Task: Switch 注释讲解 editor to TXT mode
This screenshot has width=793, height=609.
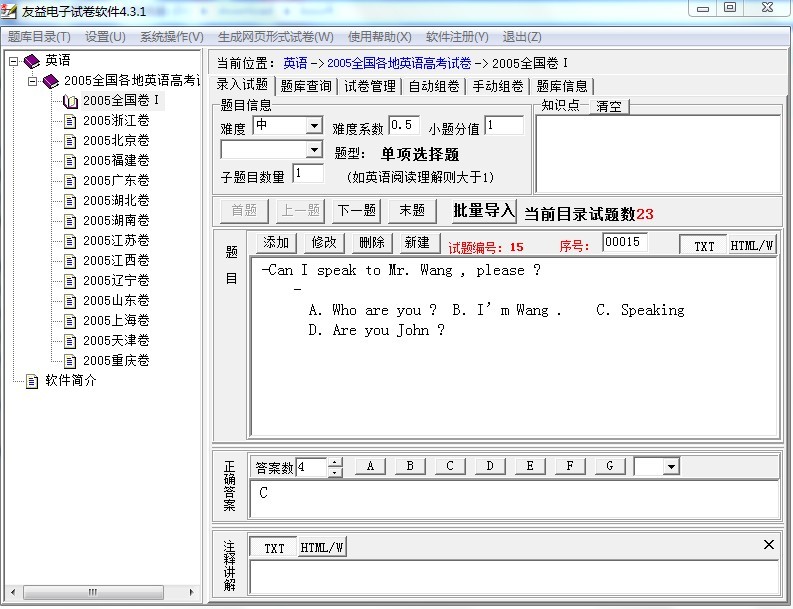Action: coord(274,548)
